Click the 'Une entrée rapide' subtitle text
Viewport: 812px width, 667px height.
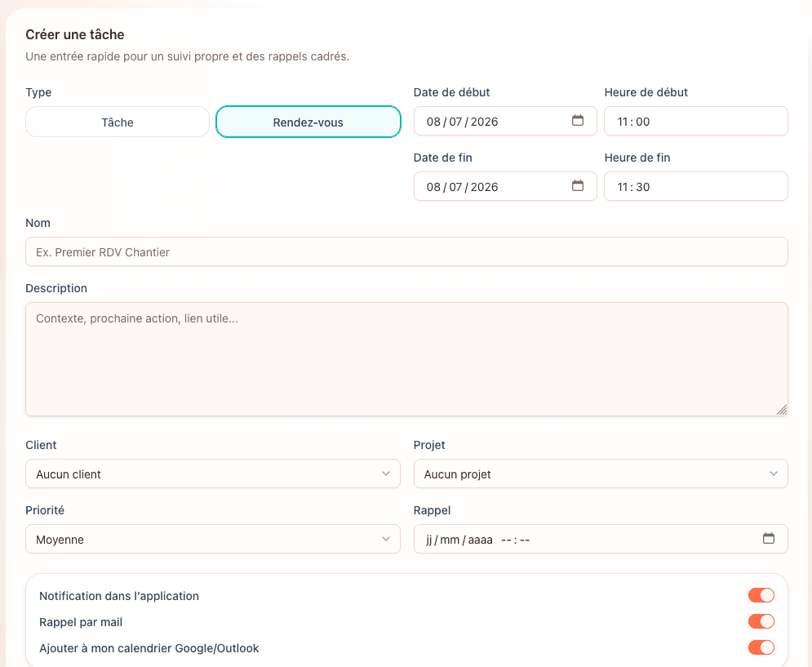click(x=187, y=56)
